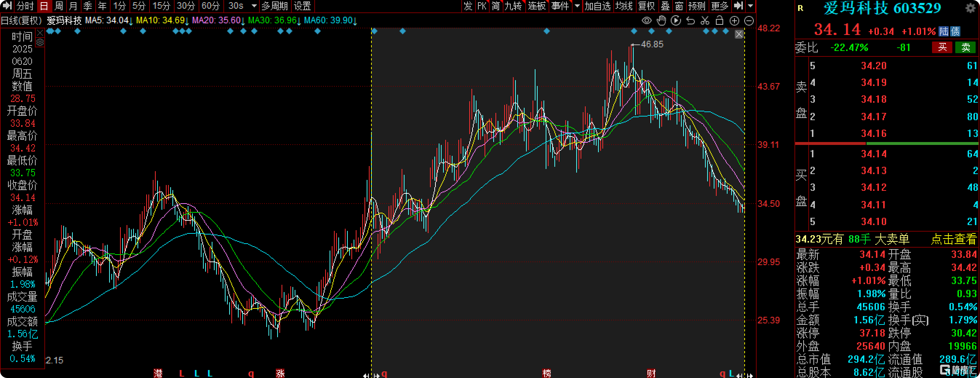Image resolution: width=980 pixels, height=378 pixels.
Task: Click the undo arrow icon above chart
Action: pos(690,20)
